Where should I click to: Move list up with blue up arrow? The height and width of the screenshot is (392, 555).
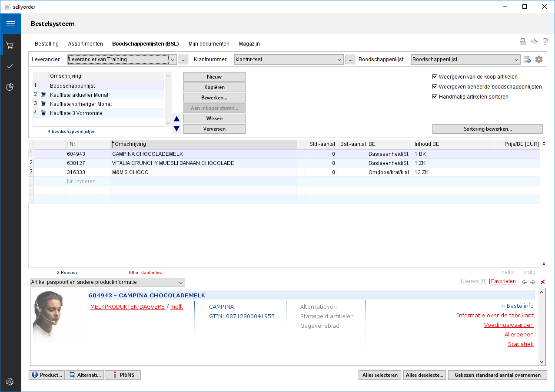(x=176, y=119)
